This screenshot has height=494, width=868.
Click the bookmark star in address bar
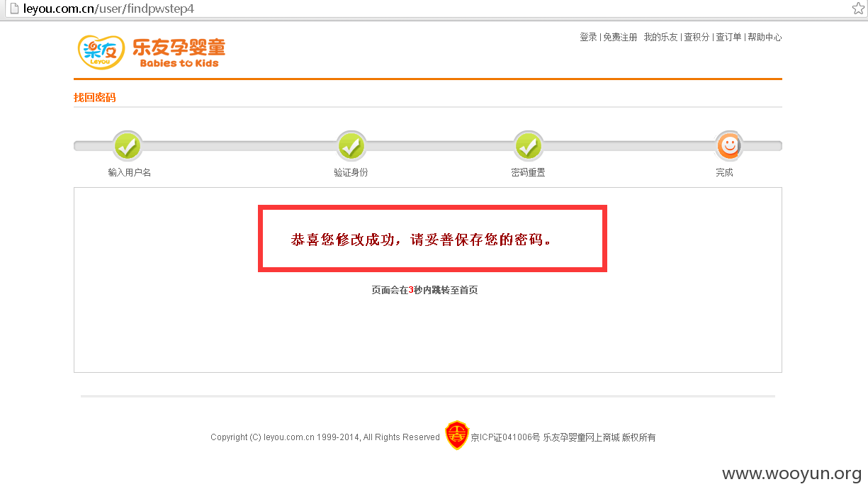point(858,9)
